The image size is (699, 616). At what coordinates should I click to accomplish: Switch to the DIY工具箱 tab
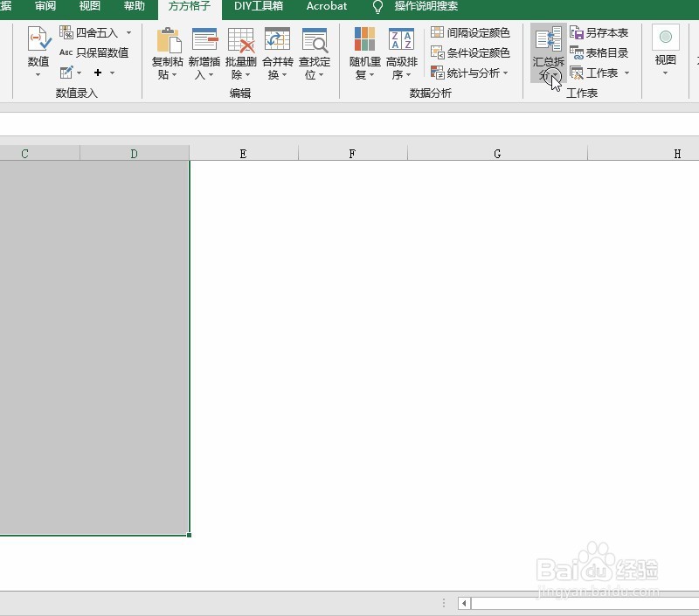tap(259, 6)
